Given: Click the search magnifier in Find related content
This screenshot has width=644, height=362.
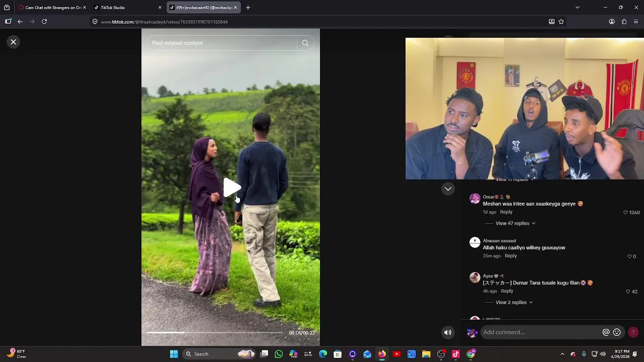Looking at the screenshot, I should tap(305, 43).
